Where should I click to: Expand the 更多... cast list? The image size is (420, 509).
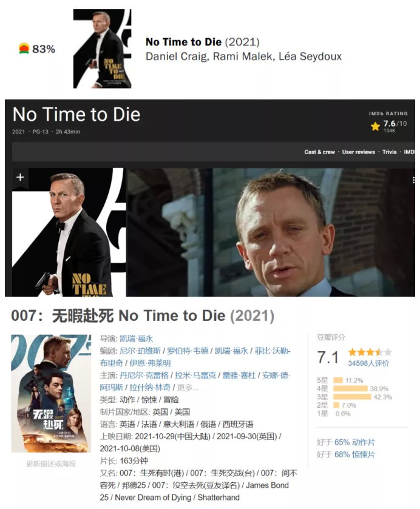click(x=188, y=388)
